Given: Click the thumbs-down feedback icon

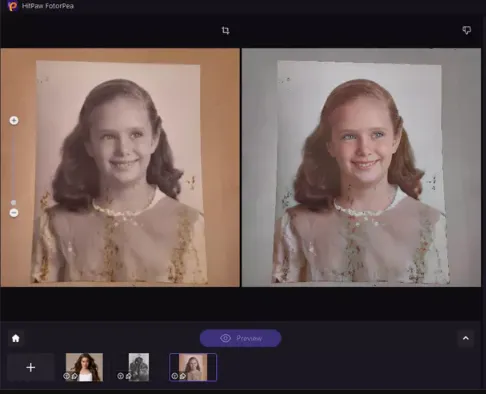Looking at the screenshot, I should click(467, 30).
